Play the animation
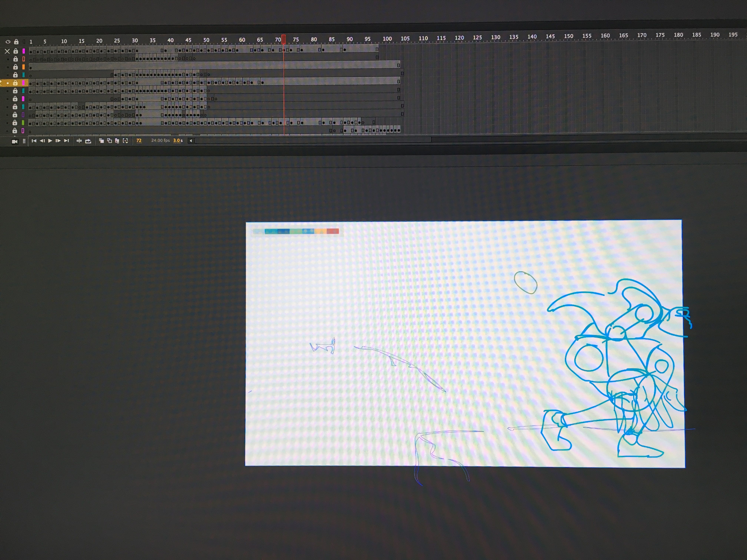The width and height of the screenshot is (747, 560). point(50,141)
